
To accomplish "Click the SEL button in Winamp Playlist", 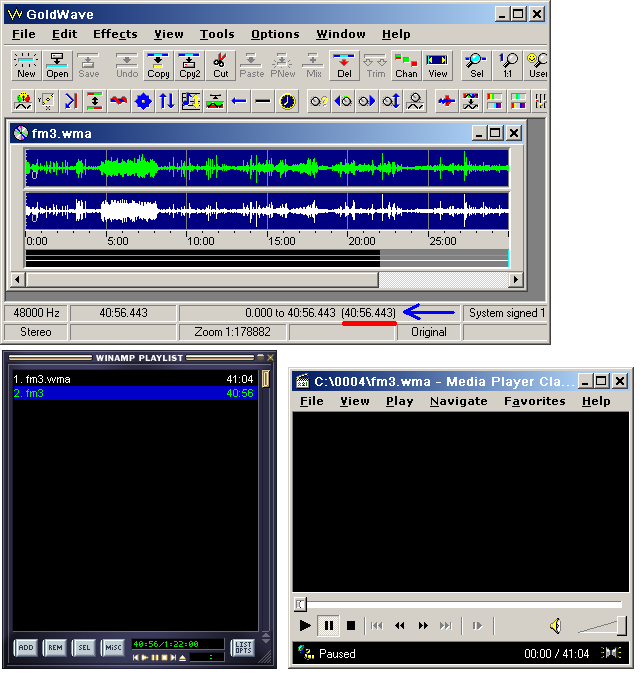I will pos(84,647).
